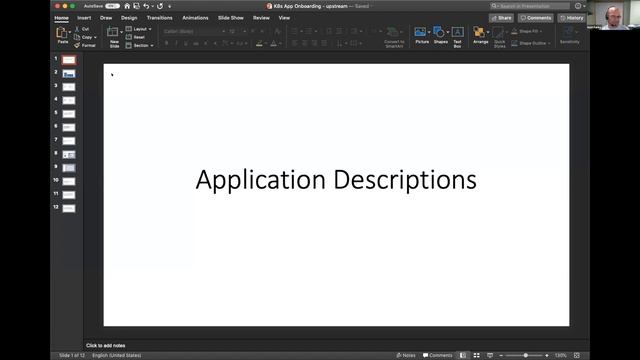Click Fit slide to window icon
The height and width of the screenshot is (360, 640).
[x=577, y=356]
